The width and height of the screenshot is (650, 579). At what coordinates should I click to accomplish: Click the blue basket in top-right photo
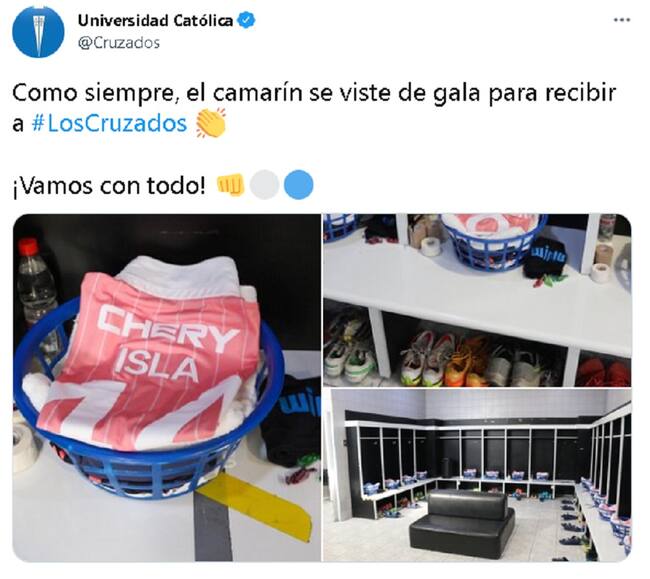pyautogui.click(x=493, y=242)
